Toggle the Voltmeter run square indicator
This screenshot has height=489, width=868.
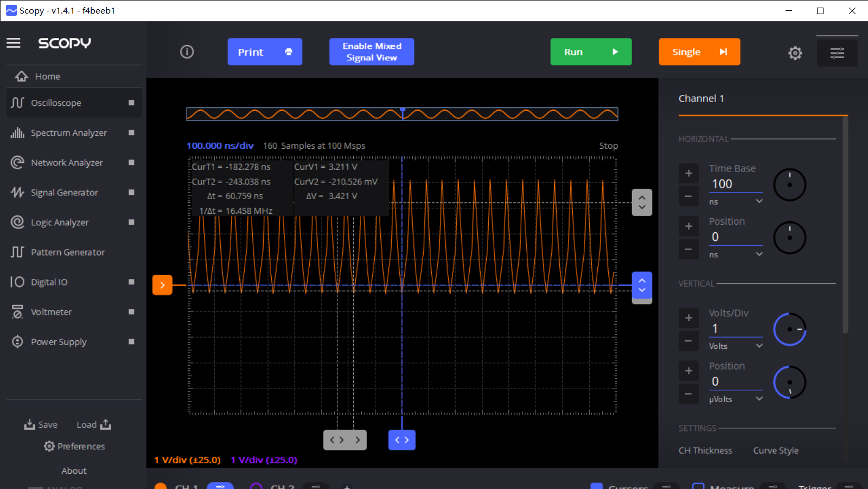tap(131, 312)
